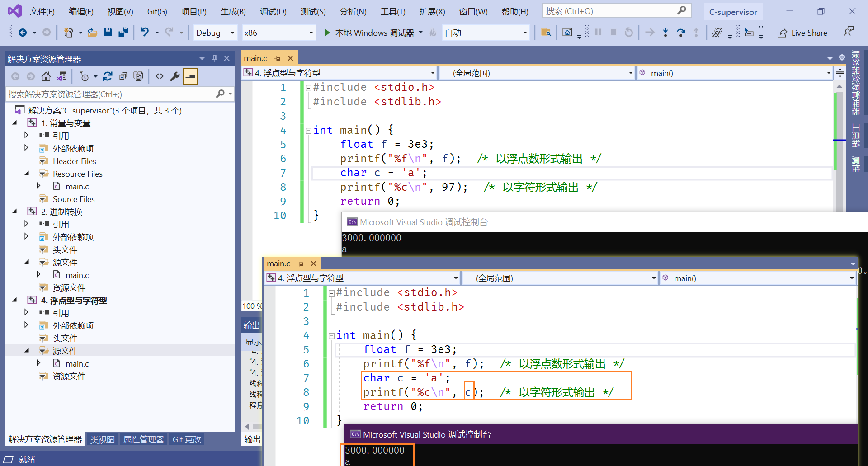Open properties with the wrench icon
Image resolution: width=868 pixels, height=466 pixels.
tap(175, 76)
